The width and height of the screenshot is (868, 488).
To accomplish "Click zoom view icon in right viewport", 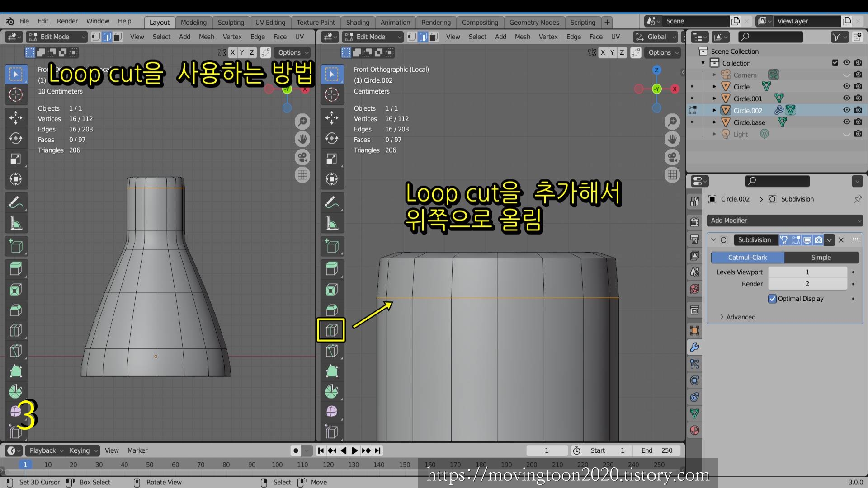I will pyautogui.click(x=673, y=122).
